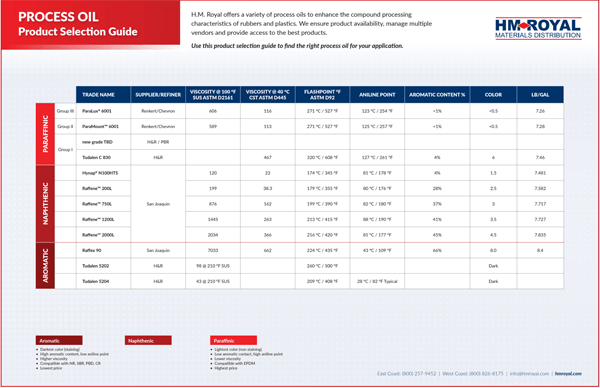Click the Aromatic Content % header
Image resolution: width=600 pixels, height=388 pixels.
click(x=437, y=95)
